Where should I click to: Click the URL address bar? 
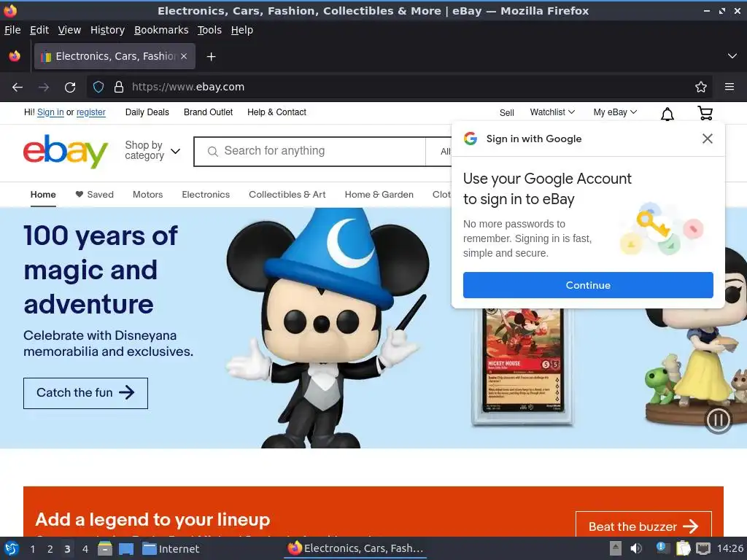coord(400,87)
